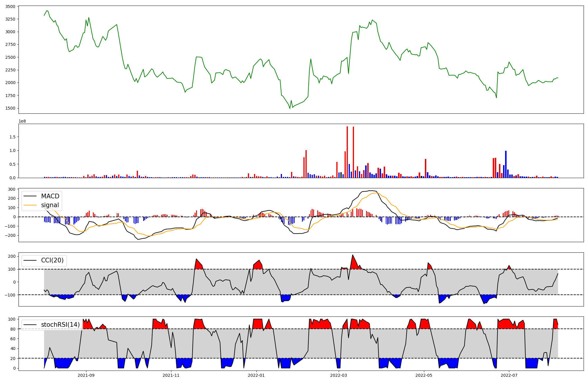Click the tallest blue volume bar

[506, 165]
